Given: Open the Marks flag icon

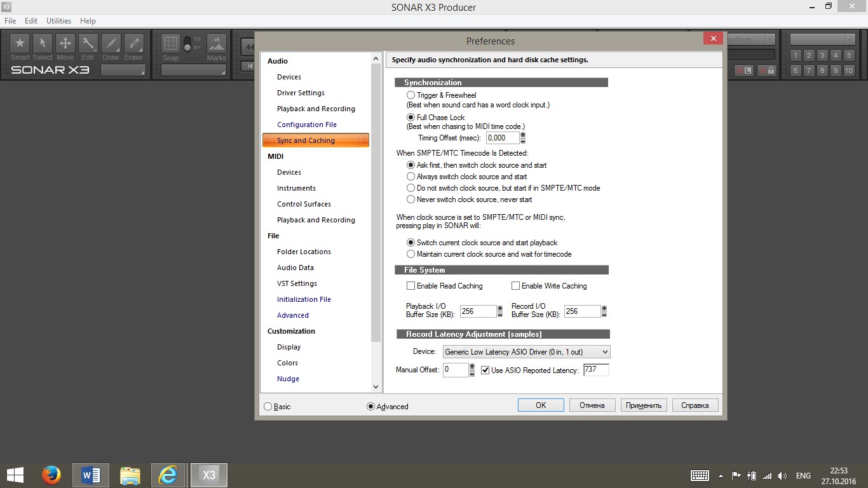Looking at the screenshot, I should click(217, 43).
